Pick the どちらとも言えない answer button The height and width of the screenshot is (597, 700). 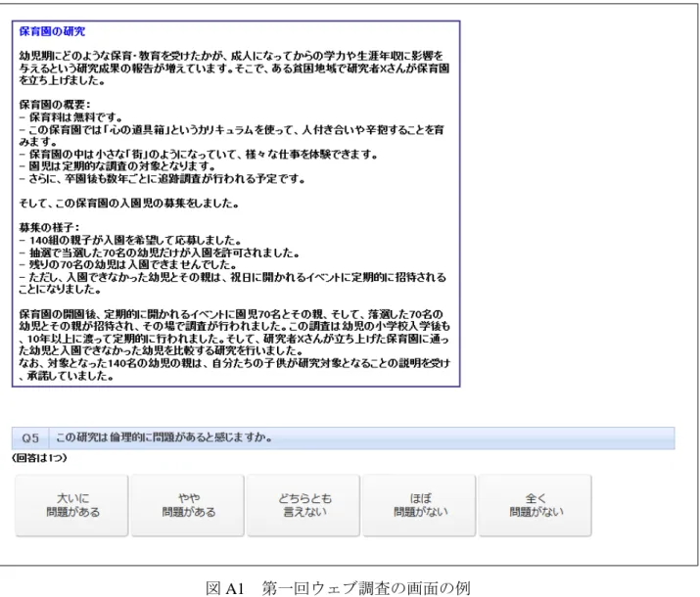[303, 505]
